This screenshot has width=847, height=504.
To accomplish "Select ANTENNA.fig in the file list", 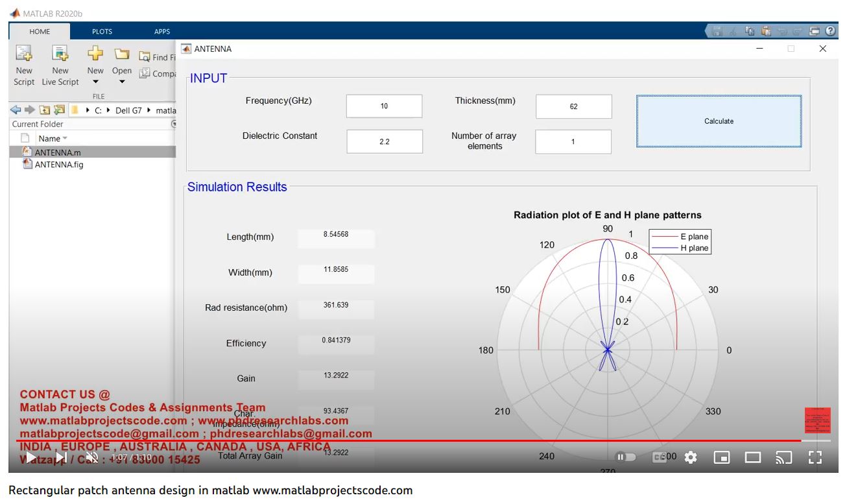I will tap(58, 165).
